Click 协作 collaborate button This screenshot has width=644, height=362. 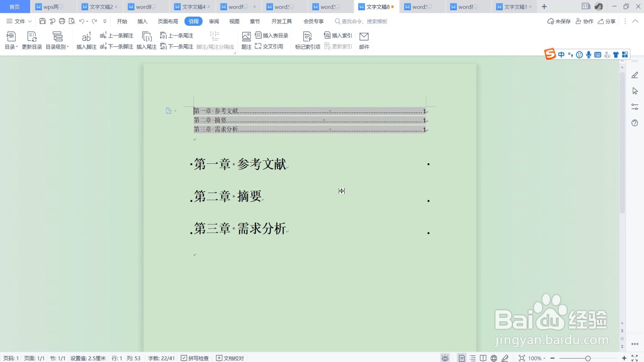tap(584, 21)
